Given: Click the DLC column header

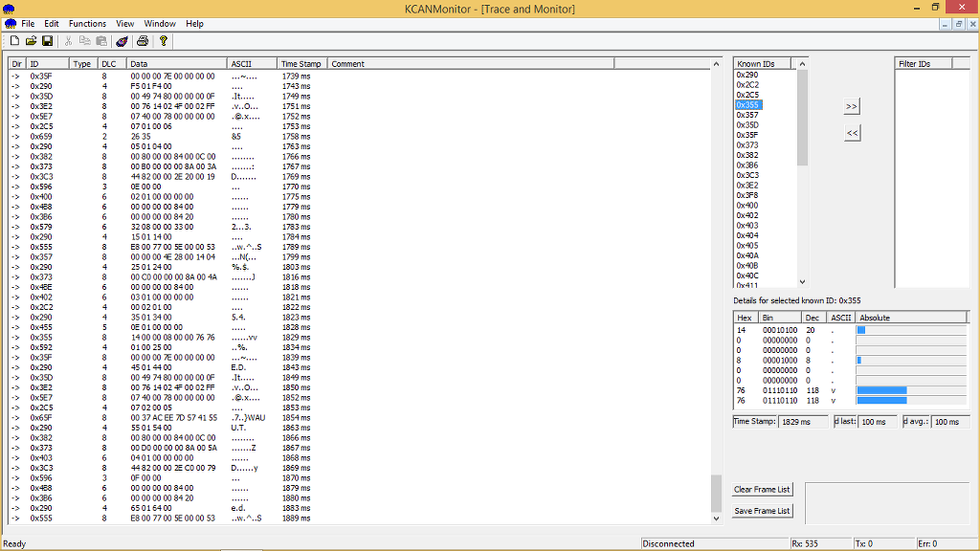Looking at the screenshot, I should click(x=112, y=64).
